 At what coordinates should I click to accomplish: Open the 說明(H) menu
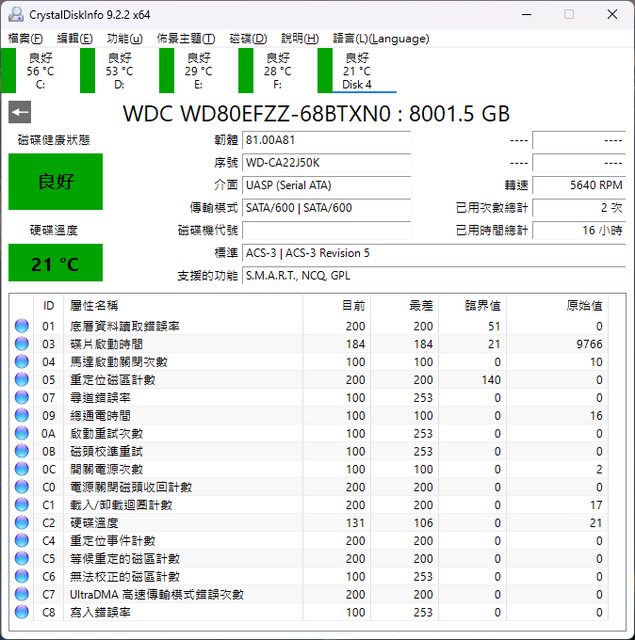300,38
